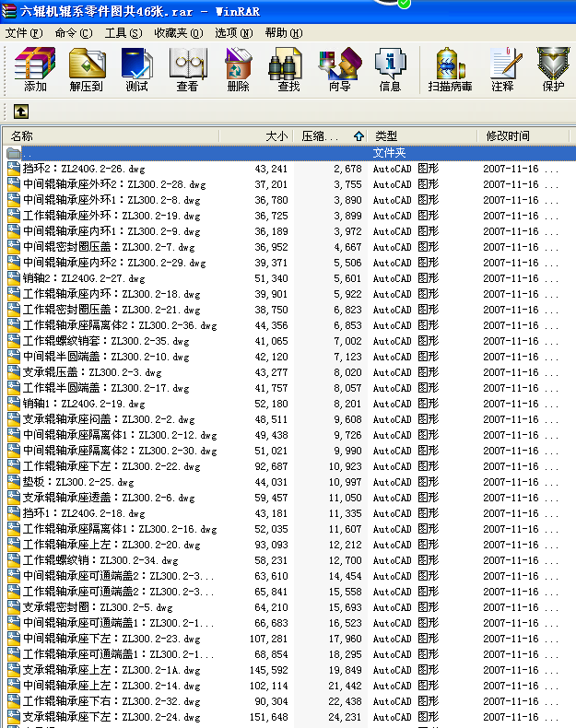Click file icon of 支承辊密封圈：ZL300.2-5.dwg
Viewport: 576px width, 728px height.
coord(14,607)
